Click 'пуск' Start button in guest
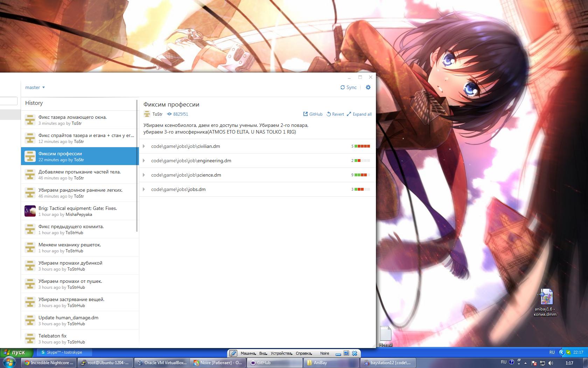 pyautogui.click(x=17, y=352)
